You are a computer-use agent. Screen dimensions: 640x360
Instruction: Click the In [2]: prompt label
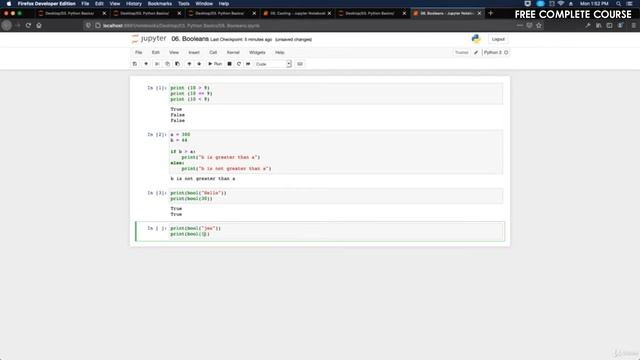point(157,135)
